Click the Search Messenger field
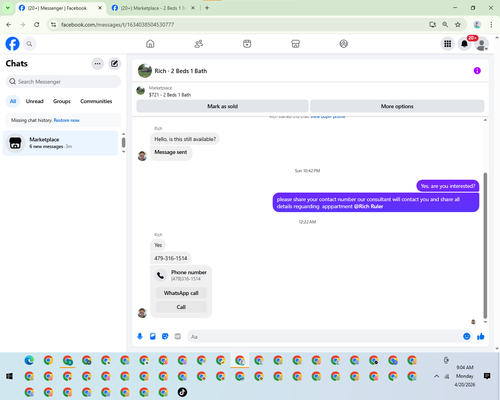500x400 pixels. pyautogui.click(x=63, y=82)
